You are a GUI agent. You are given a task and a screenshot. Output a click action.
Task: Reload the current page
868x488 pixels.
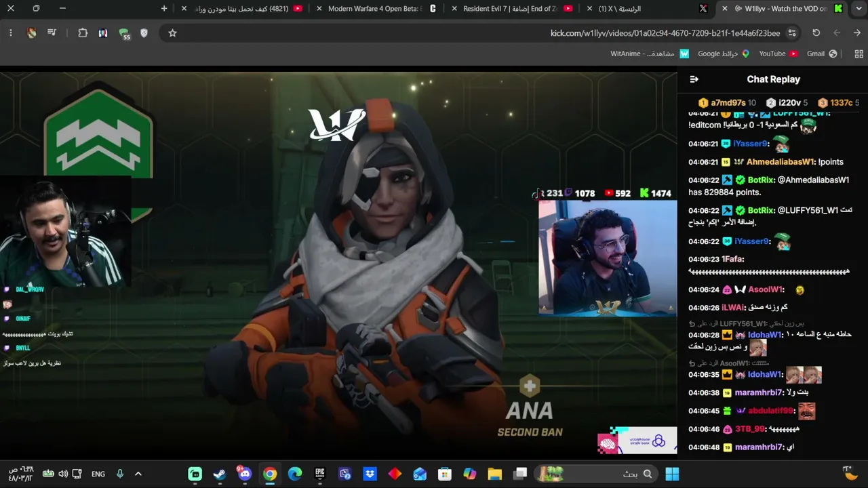click(x=816, y=33)
